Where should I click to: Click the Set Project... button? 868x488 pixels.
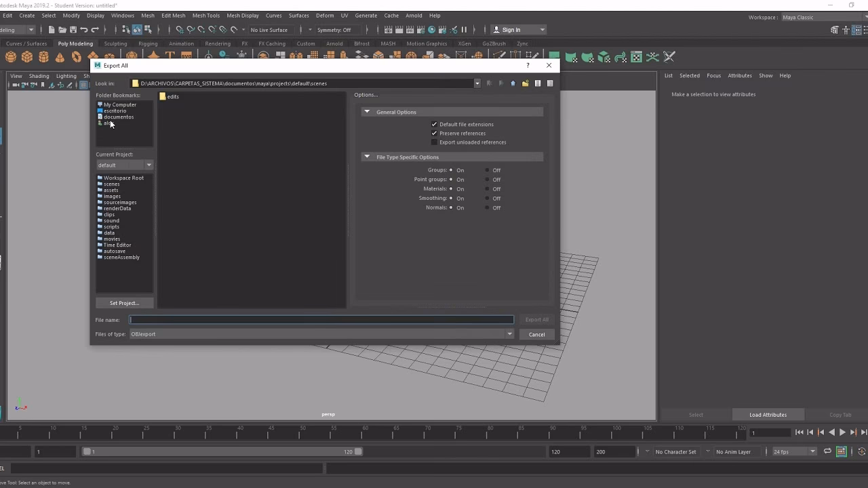coord(124,303)
